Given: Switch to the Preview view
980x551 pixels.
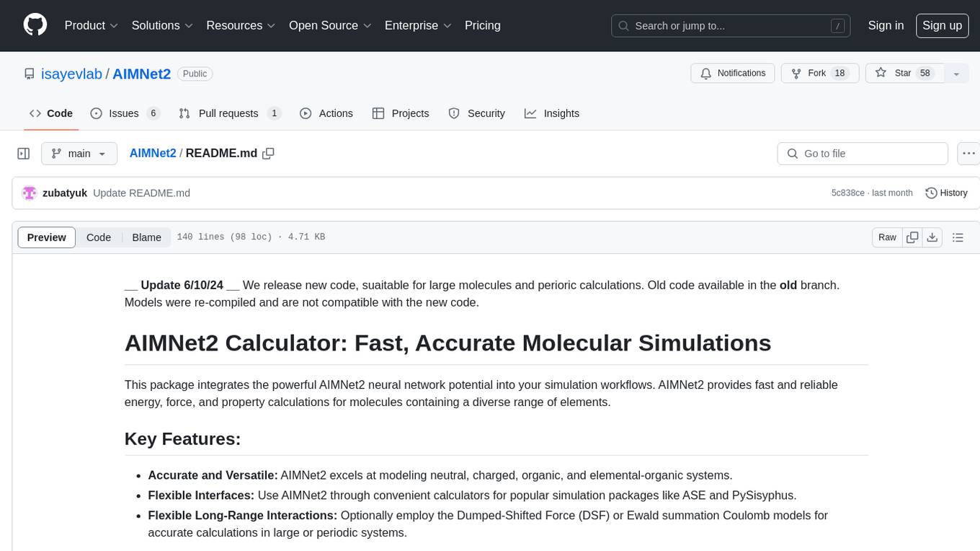Looking at the screenshot, I should [x=47, y=237].
